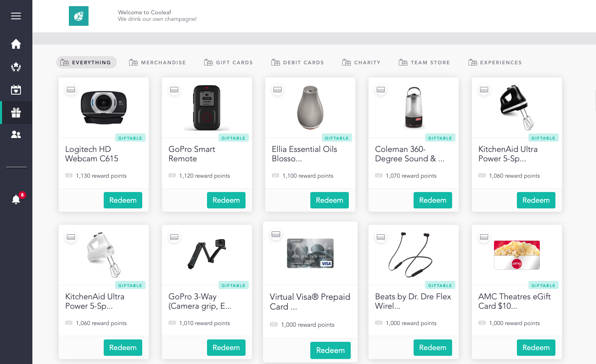Screen dimensions: 596x364
Task: Select the gift rewards sidebar icon
Action: 16,113
